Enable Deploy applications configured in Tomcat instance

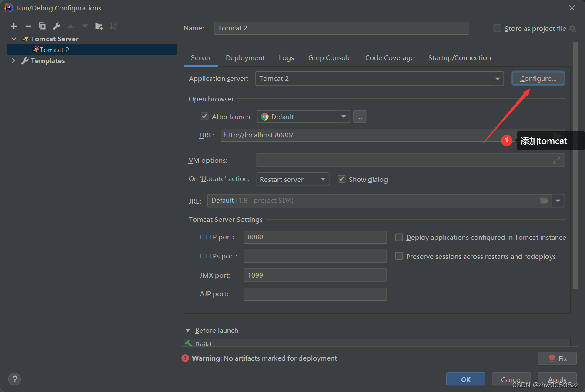pos(399,237)
